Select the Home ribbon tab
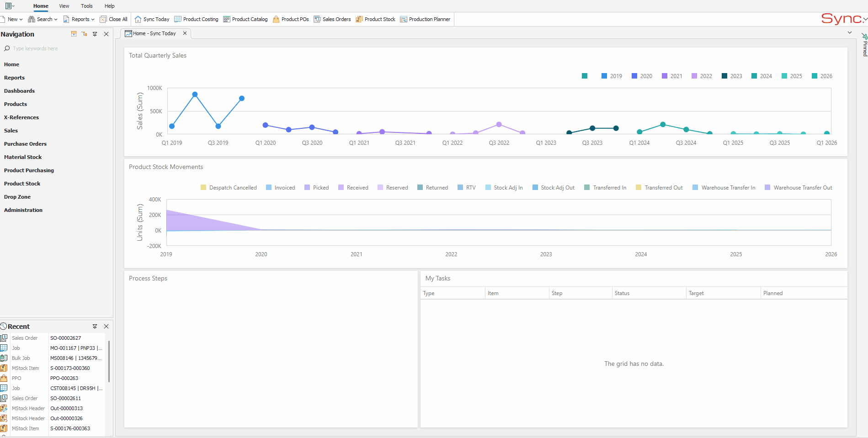The width and height of the screenshot is (868, 438). pyautogui.click(x=41, y=6)
